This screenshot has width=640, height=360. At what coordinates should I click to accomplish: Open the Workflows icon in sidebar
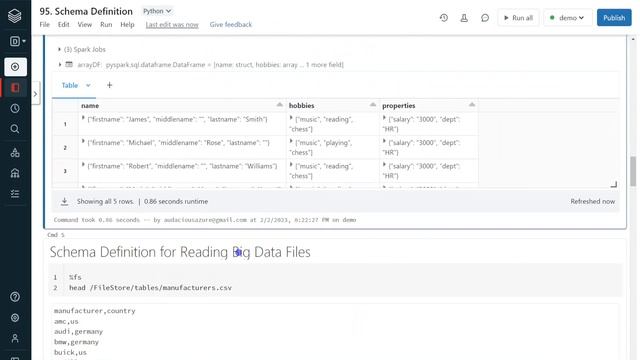coord(15,193)
